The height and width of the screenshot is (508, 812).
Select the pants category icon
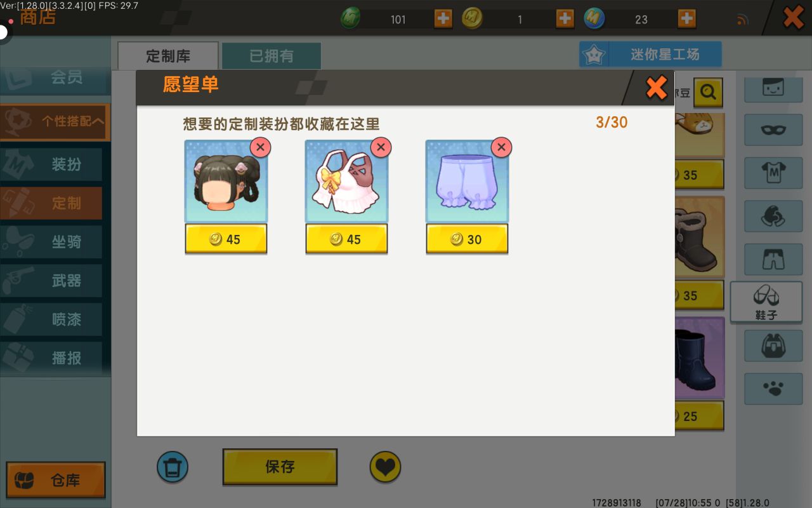(773, 259)
